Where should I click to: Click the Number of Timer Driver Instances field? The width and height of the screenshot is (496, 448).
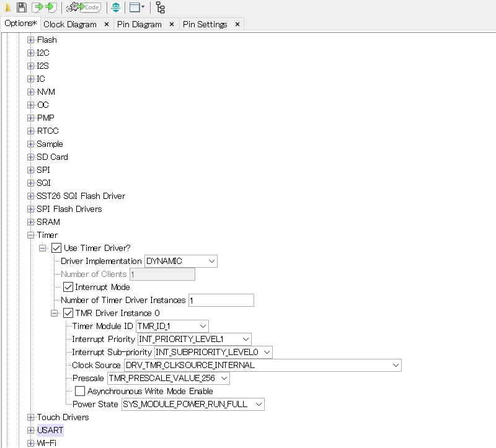(221, 301)
